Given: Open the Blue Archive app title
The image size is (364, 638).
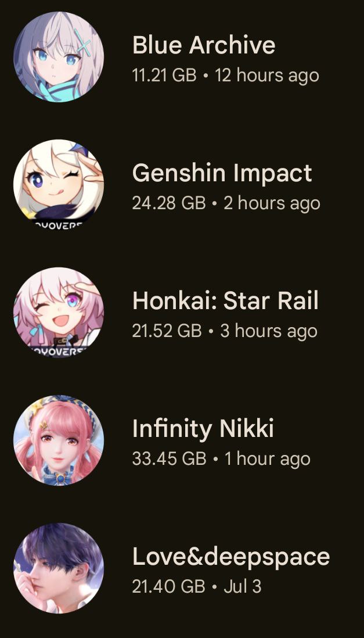Looking at the screenshot, I should tap(204, 45).
